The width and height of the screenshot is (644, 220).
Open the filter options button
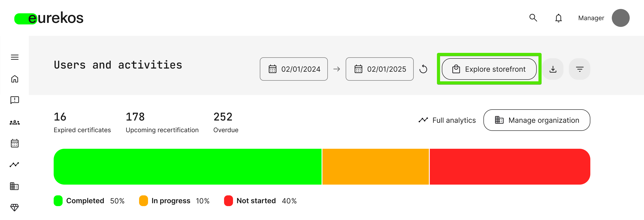click(579, 69)
